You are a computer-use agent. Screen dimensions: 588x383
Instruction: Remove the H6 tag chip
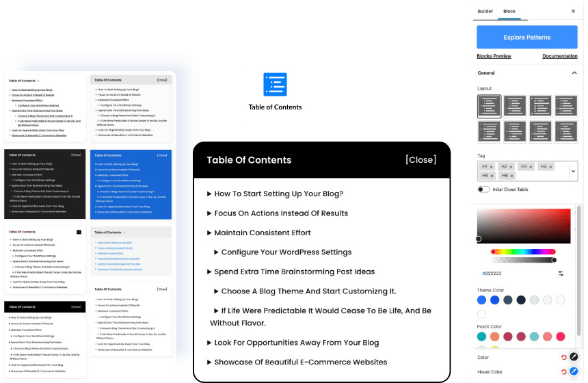point(511,176)
